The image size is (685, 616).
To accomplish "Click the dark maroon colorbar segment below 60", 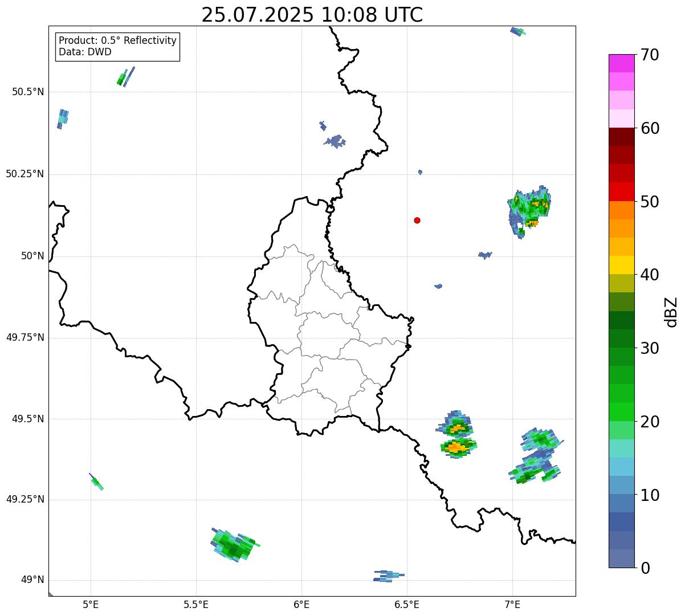I will tap(622, 137).
